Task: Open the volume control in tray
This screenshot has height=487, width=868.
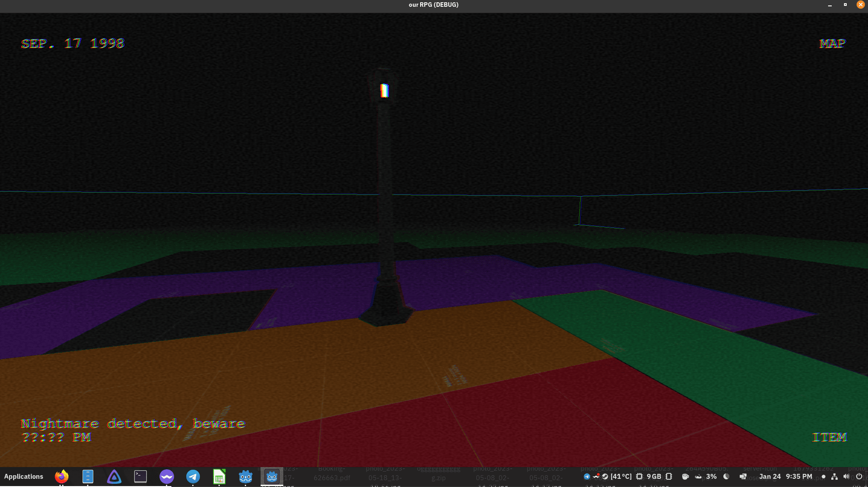Action: 846,477
